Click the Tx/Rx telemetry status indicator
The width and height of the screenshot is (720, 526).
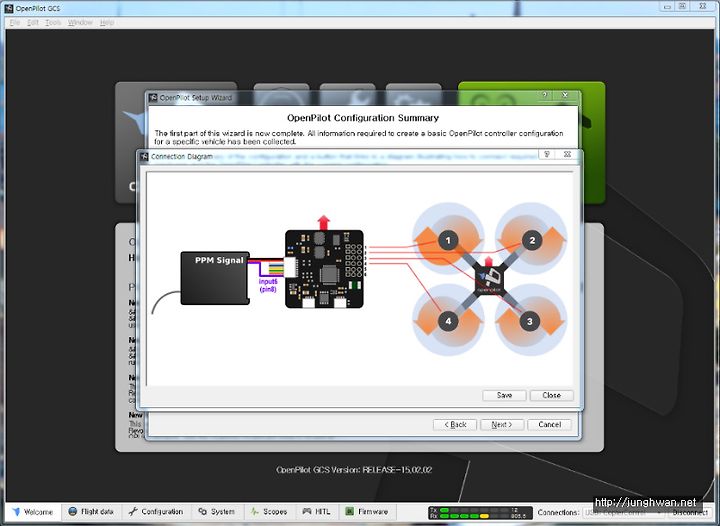coord(480,513)
